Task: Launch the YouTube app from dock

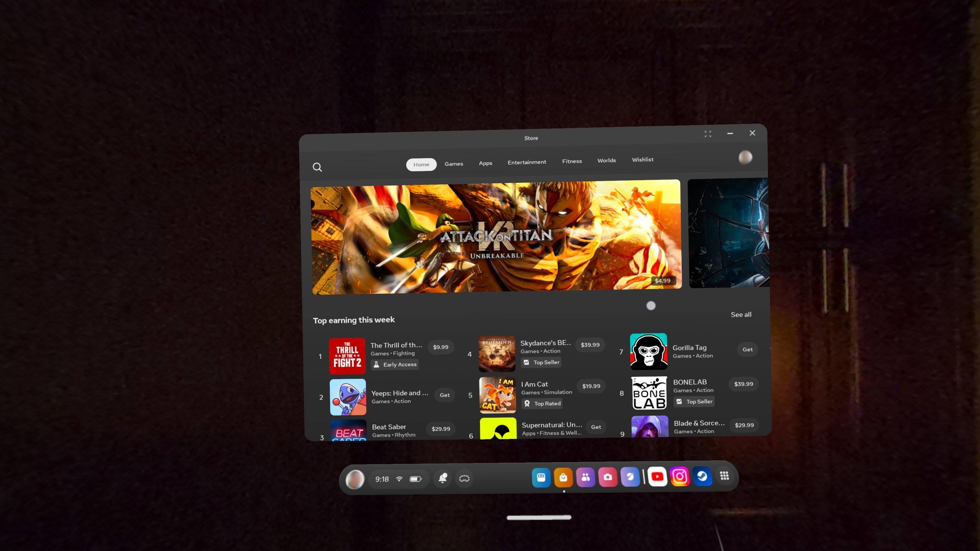Action: [657, 477]
